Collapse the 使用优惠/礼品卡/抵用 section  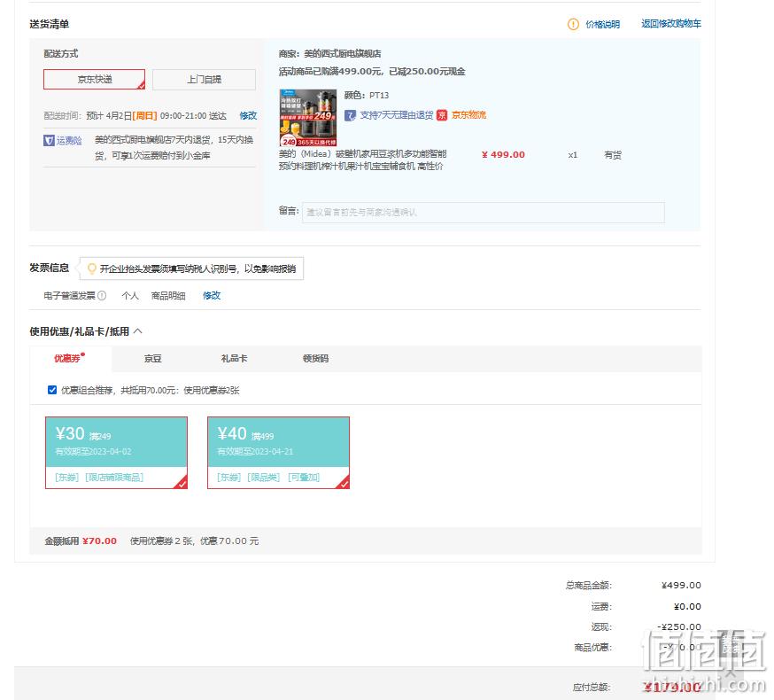click(x=138, y=331)
